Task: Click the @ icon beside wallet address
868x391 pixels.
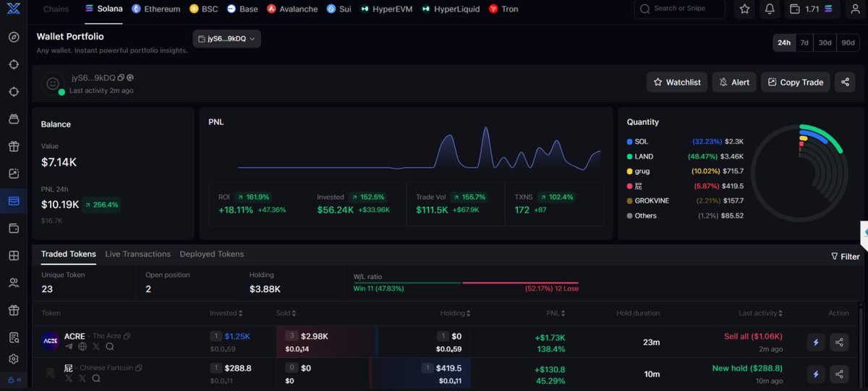Action: (x=129, y=77)
